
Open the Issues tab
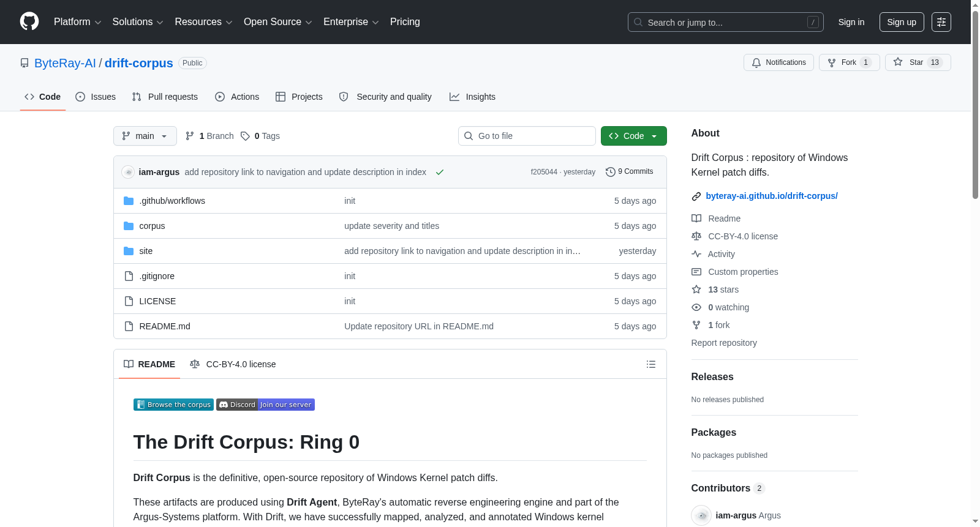point(96,97)
